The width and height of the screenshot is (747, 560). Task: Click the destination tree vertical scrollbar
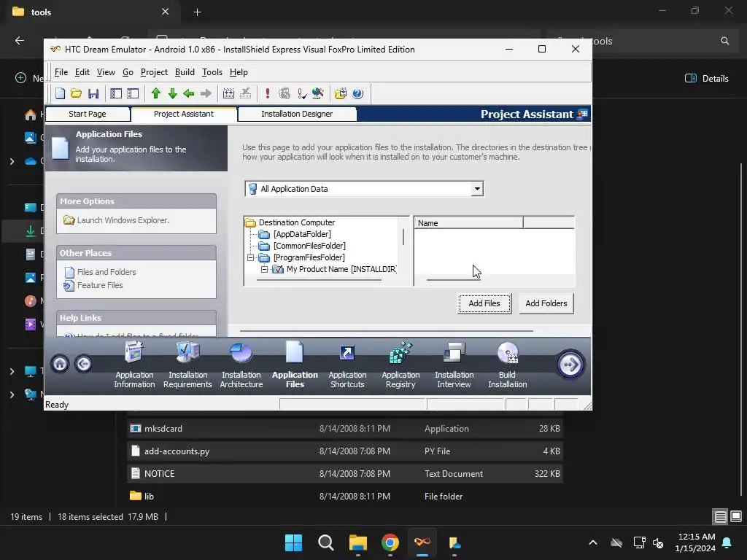point(403,237)
